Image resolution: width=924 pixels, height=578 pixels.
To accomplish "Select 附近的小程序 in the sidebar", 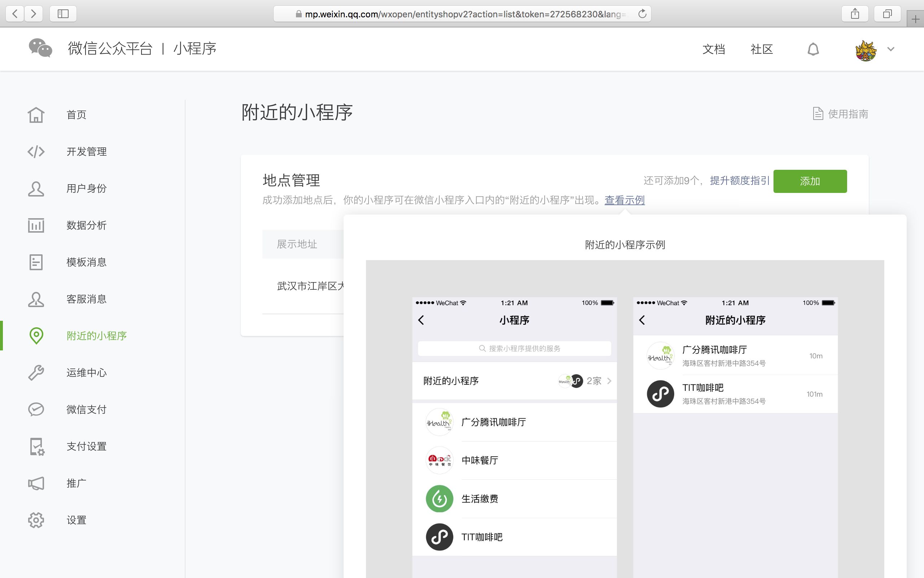I will pos(97,336).
